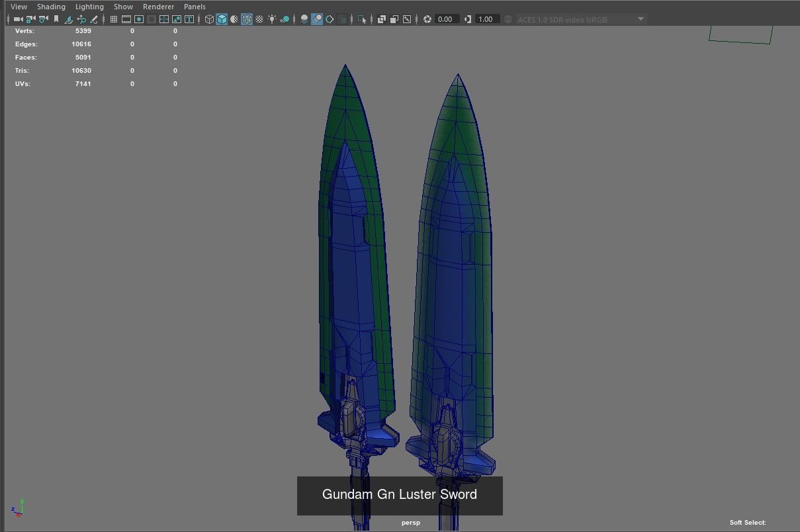Image resolution: width=800 pixels, height=532 pixels.
Task: Click the Soft Select label
Action: click(748, 522)
